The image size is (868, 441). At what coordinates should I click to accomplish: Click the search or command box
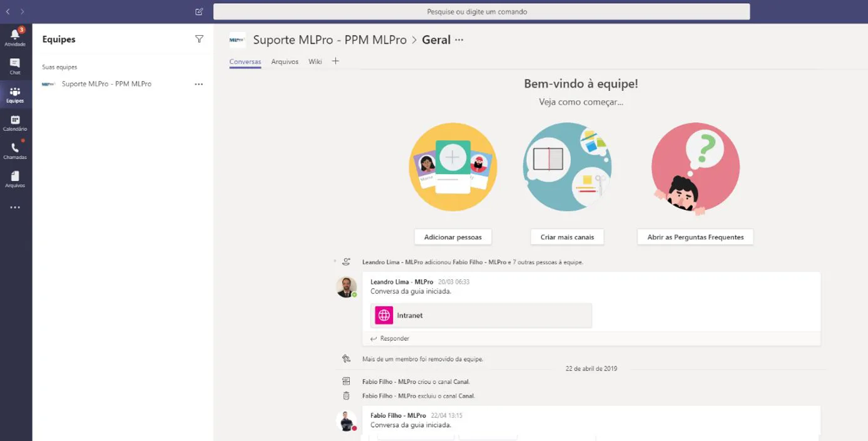[481, 11]
